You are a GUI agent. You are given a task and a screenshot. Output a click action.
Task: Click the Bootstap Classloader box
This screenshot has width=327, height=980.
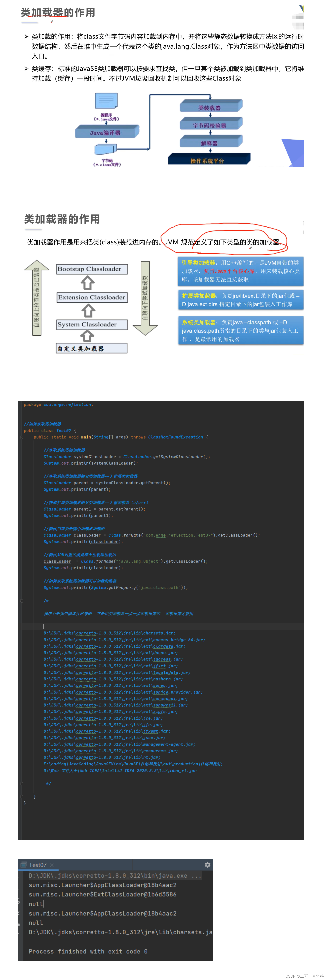[x=92, y=269]
